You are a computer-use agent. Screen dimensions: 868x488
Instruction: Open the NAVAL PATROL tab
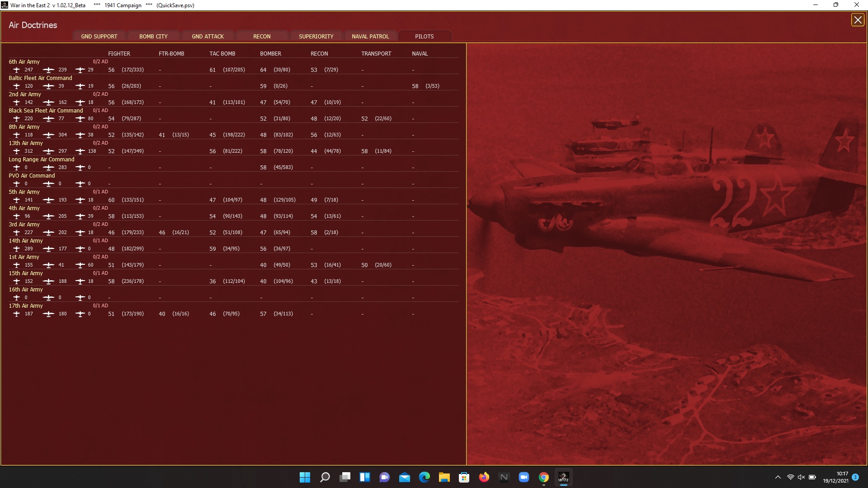coord(370,37)
